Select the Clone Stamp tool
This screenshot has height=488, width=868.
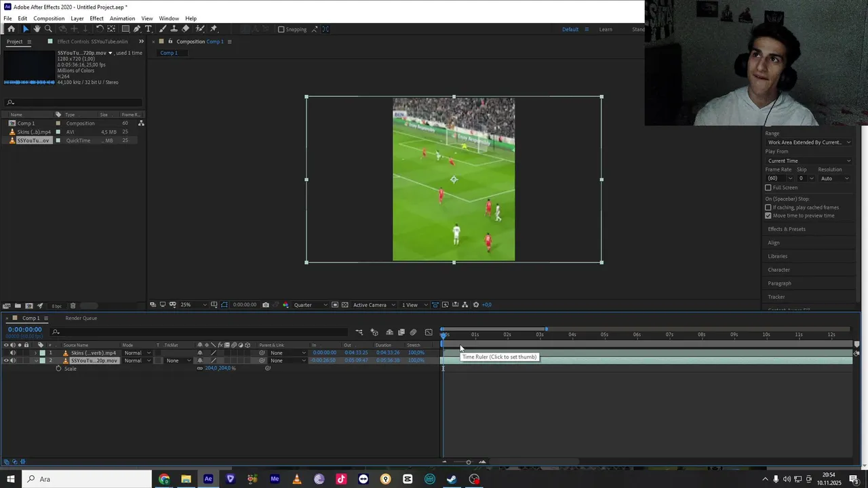174,29
